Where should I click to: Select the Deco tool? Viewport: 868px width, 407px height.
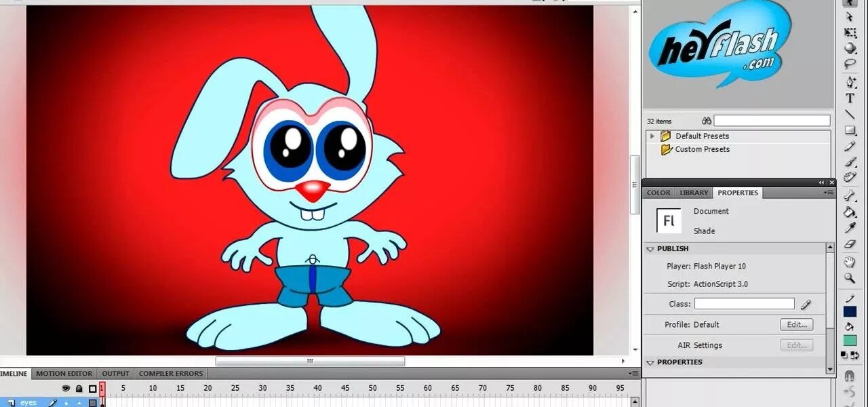click(x=850, y=178)
